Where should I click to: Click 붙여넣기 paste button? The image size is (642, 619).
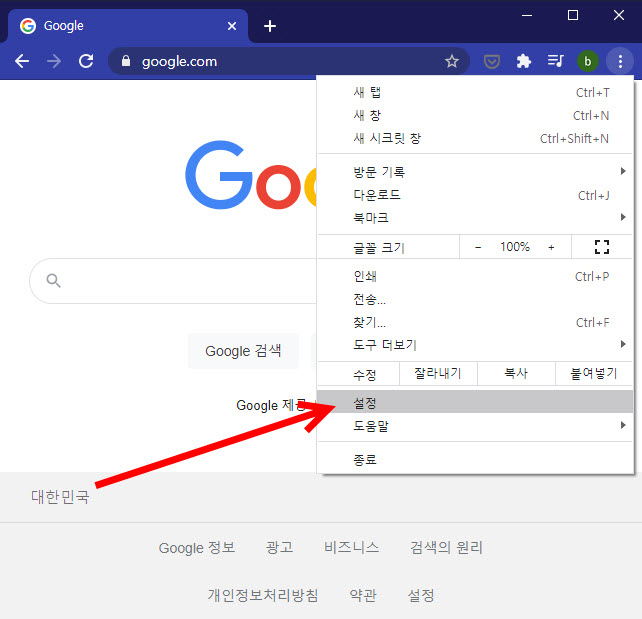(594, 373)
